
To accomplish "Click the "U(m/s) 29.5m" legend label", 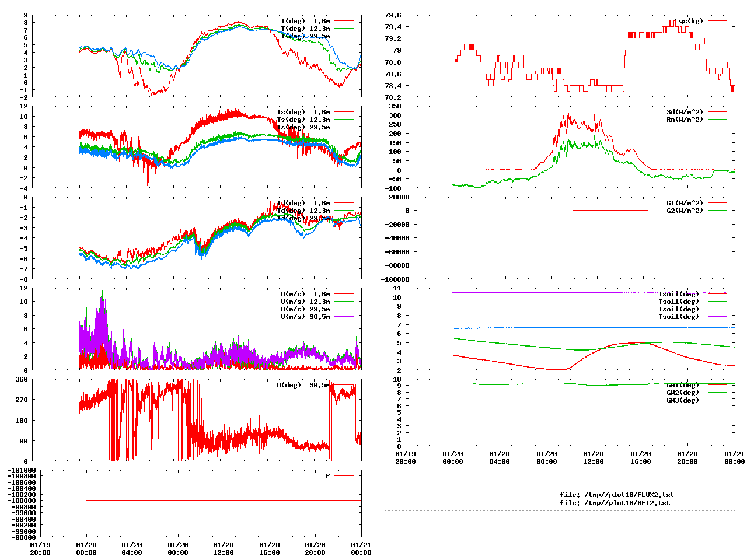I will point(305,309).
